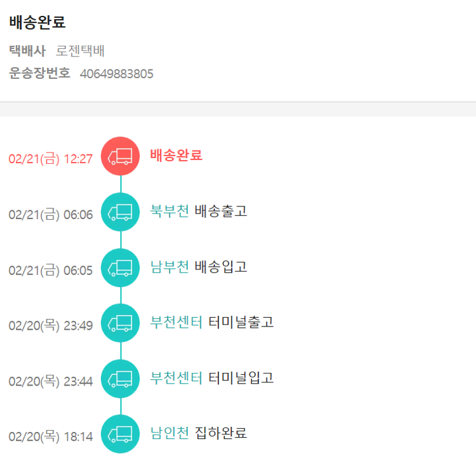Click the 02/21(금) 06:06 timestamp
Screen dimensions: 476x458
pos(51,215)
